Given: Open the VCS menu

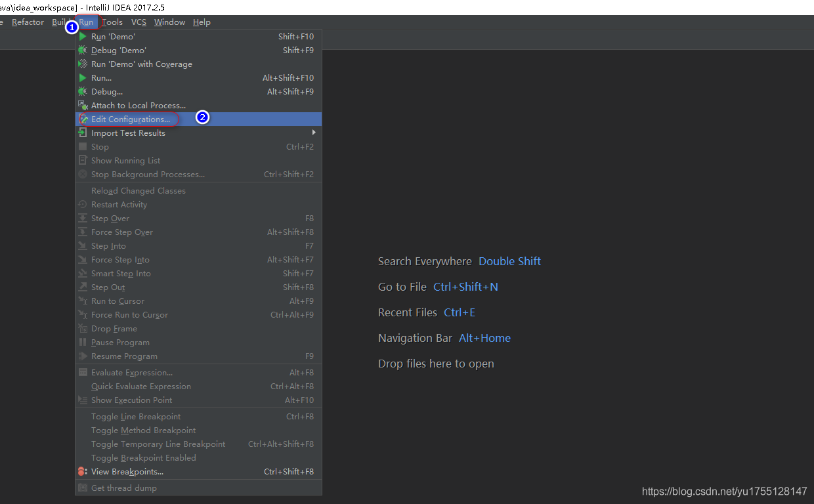Looking at the screenshot, I should click(139, 22).
